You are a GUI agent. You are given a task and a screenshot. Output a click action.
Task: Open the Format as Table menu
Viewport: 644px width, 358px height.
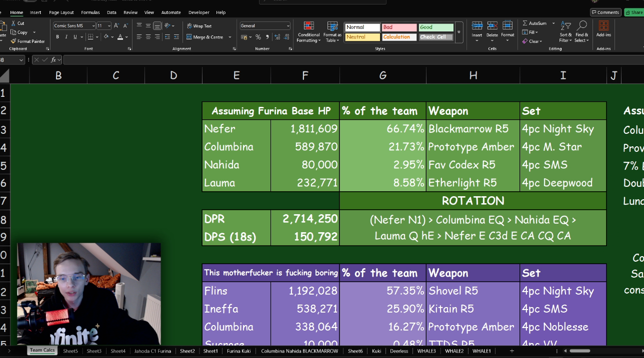(332, 32)
